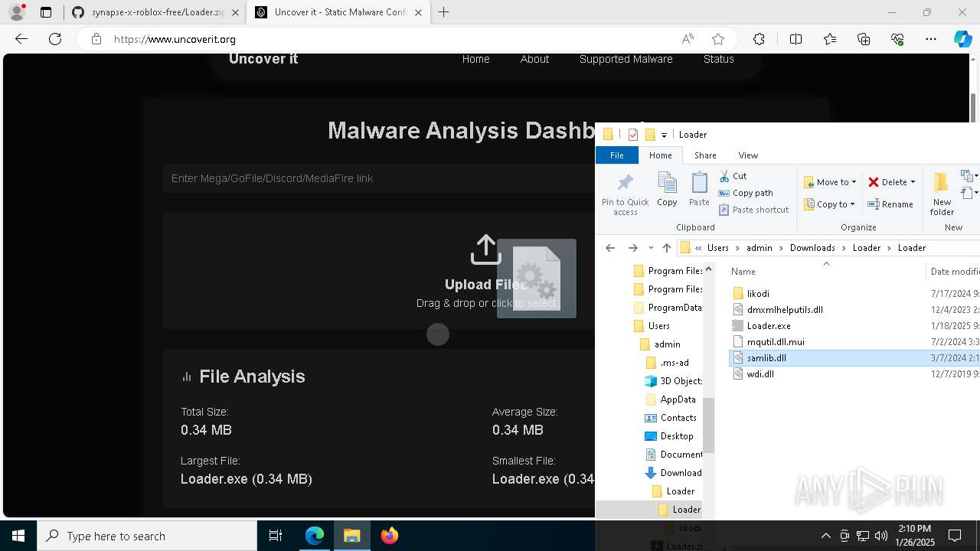Click Paste shortcut in ribbon
The width and height of the screenshot is (980, 551).
pos(753,210)
